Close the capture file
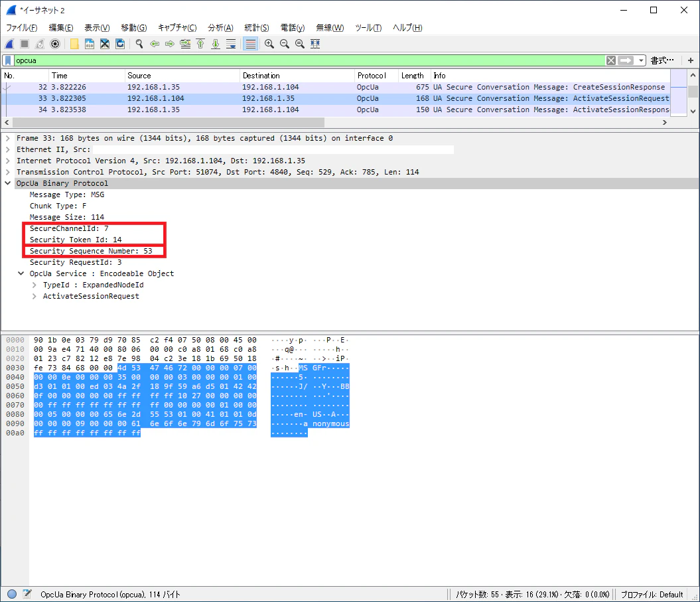Viewport: 700px width, 602px height. pyautogui.click(x=104, y=44)
